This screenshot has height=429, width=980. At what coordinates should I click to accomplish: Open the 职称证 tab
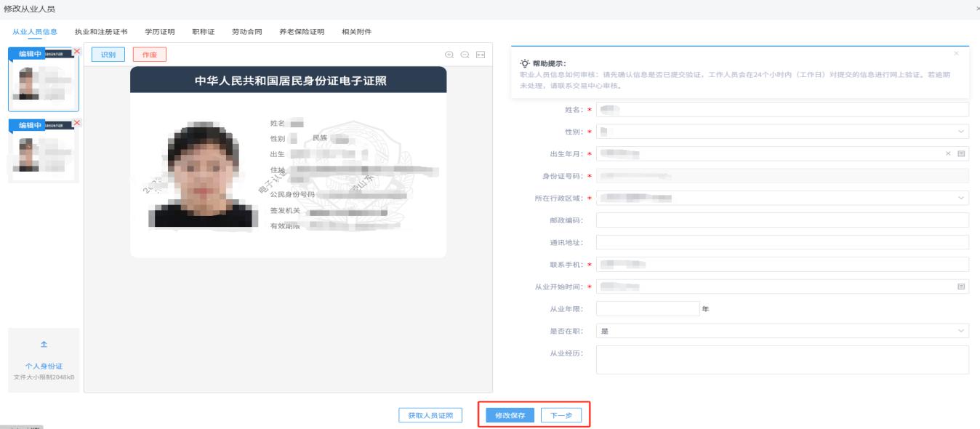point(204,32)
